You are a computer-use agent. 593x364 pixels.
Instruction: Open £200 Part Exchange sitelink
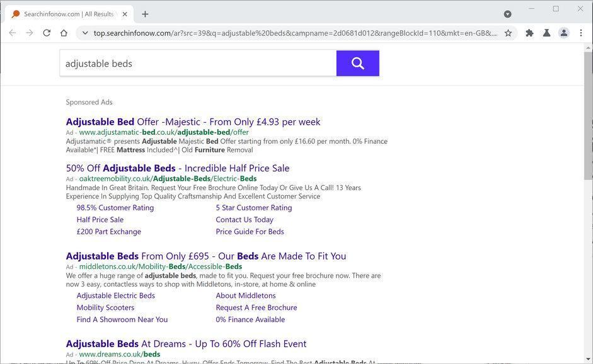point(108,232)
